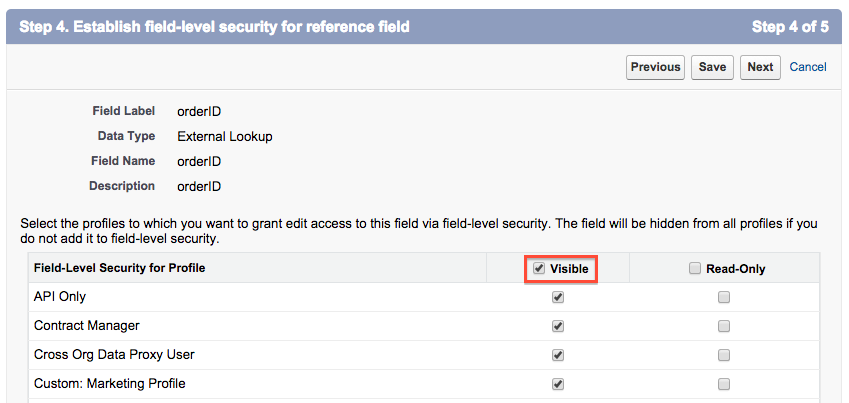Image resolution: width=849 pixels, height=403 pixels.
Task: Enable Read-Only for API Only profile
Action: (724, 297)
